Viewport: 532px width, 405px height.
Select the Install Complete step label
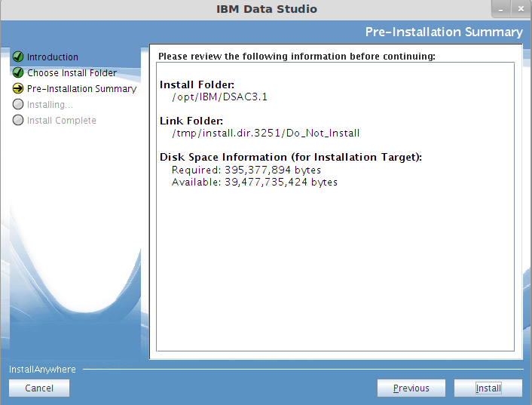point(61,121)
